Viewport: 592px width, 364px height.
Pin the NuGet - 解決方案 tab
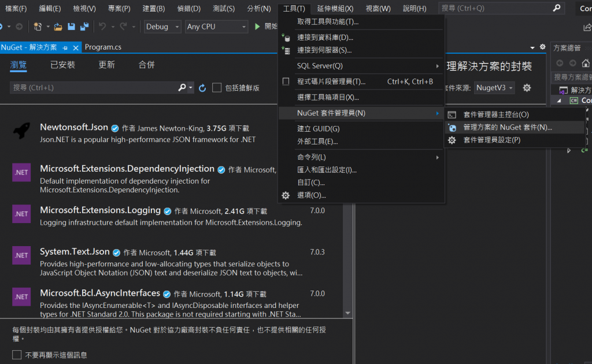(x=65, y=47)
